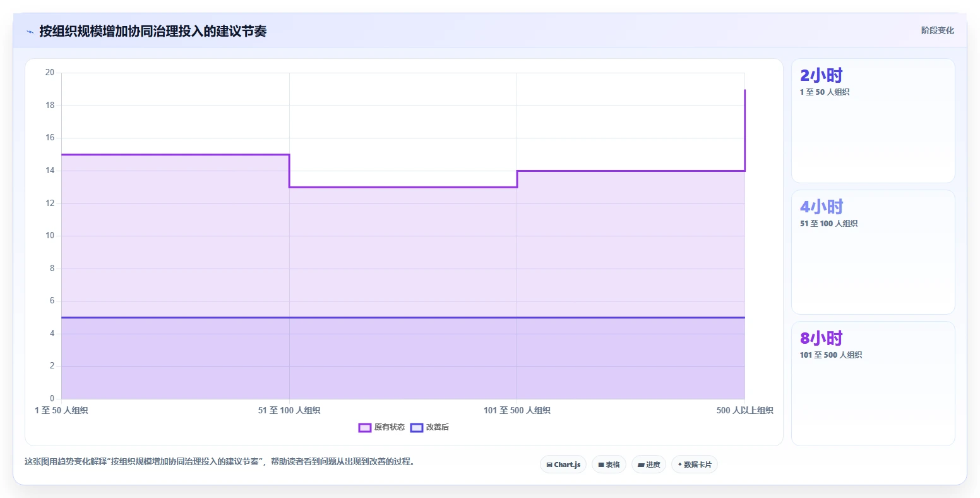Click the x-axis label 500 人以上组织
980x498 pixels.
(744, 411)
